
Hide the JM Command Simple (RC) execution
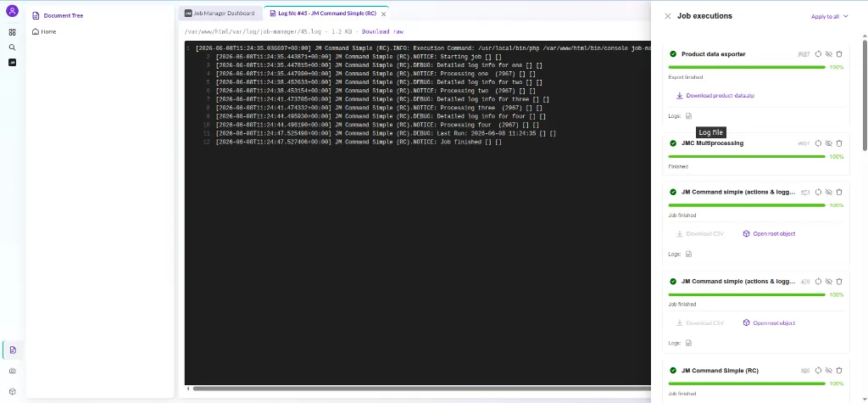829,370
